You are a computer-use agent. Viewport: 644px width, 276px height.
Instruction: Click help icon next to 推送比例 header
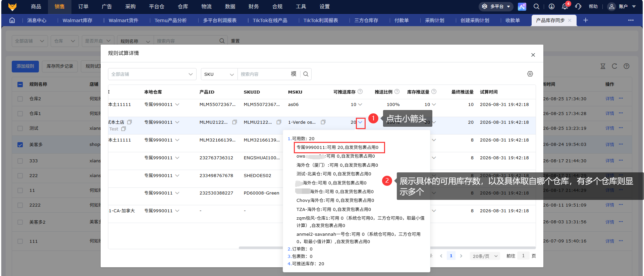(397, 92)
